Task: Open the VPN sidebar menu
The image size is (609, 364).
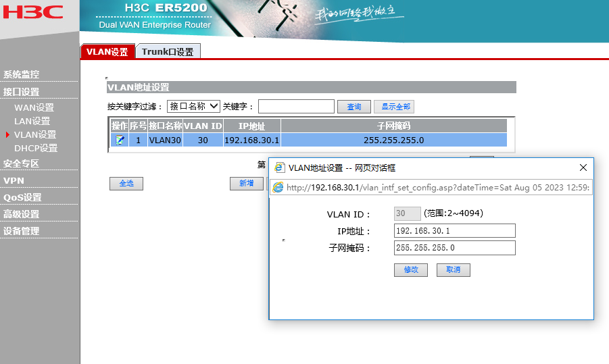Action: click(14, 181)
